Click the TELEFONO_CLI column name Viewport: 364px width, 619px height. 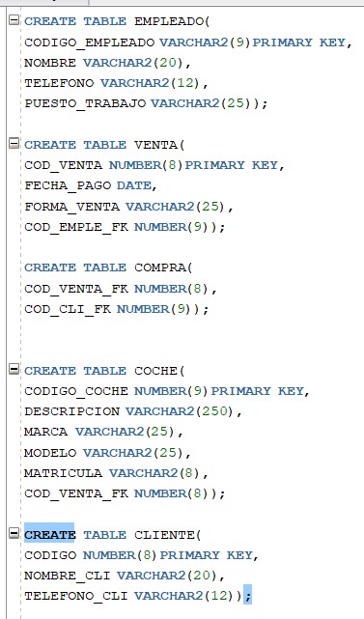pyautogui.click(x=76, y=597)
